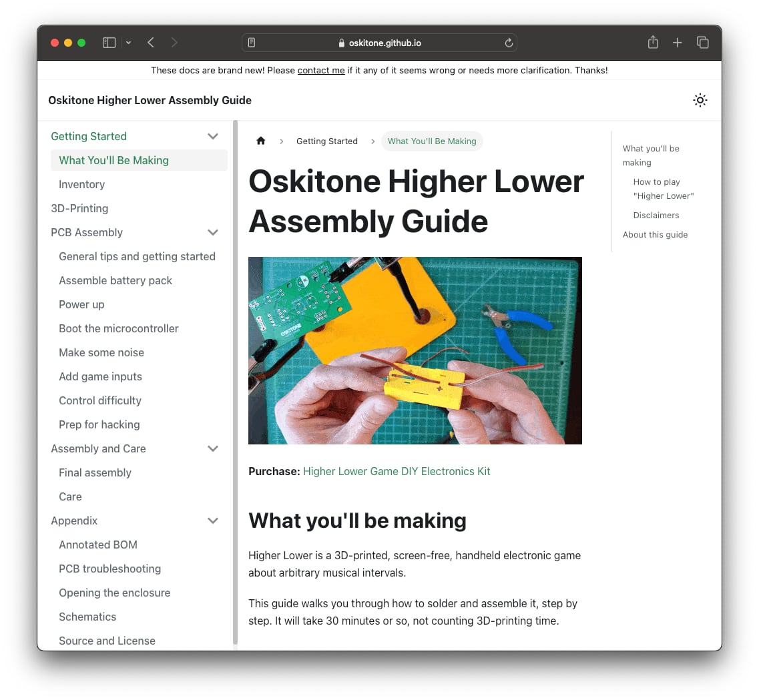Click the oskitone.github.io address field
The width and height of the screenshot is (759, 700).
pyautogui.click(x=379, y=43)
